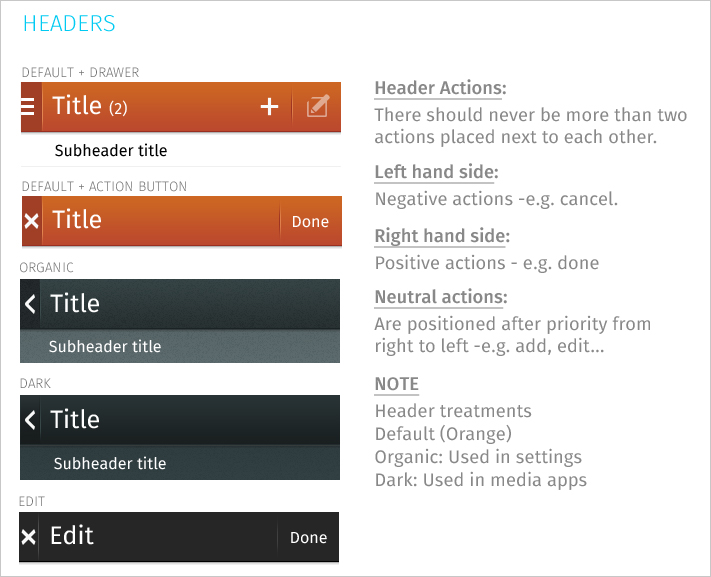Click Organic header's Subheader title bar

(x=180, y=346)
